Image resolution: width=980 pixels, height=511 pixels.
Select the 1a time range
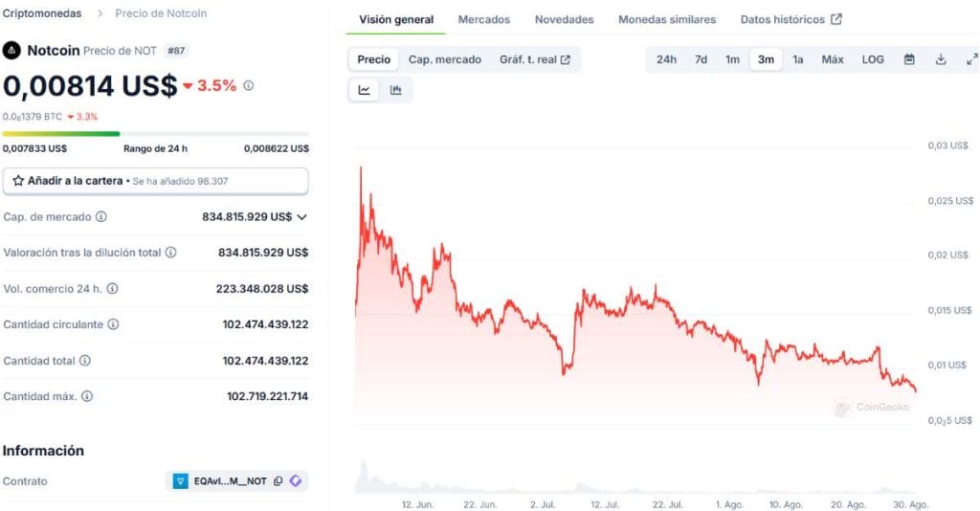pyautogui.click(x=797, y=59)
